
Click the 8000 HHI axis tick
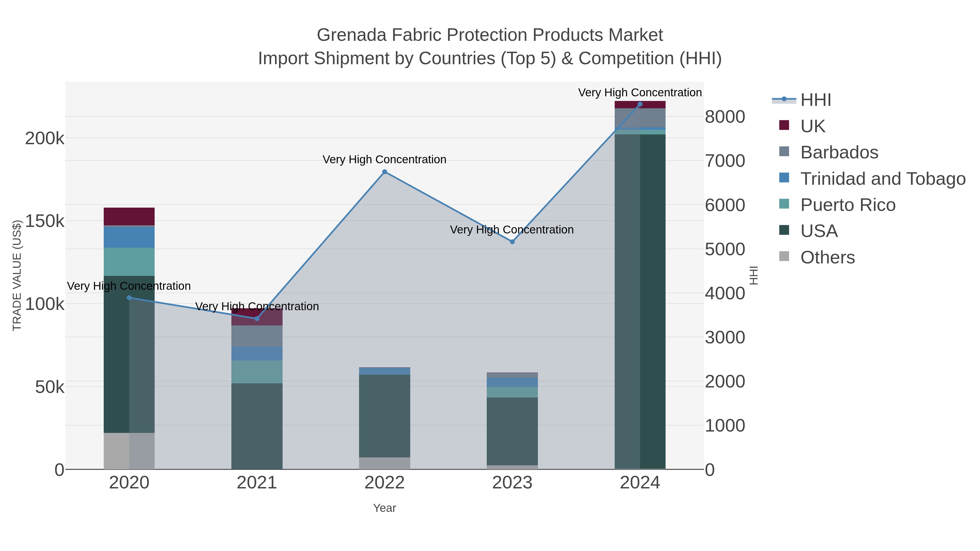click(x=725, y=117)
